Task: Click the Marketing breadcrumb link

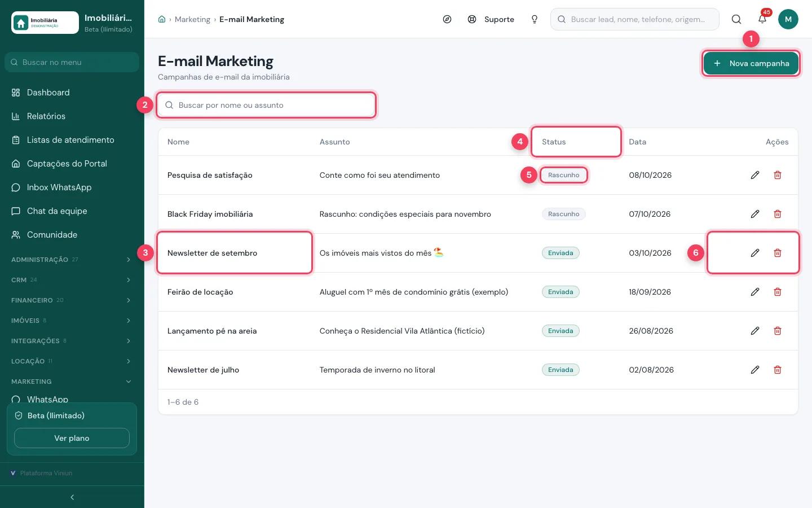Action: [x=192, y=19]
